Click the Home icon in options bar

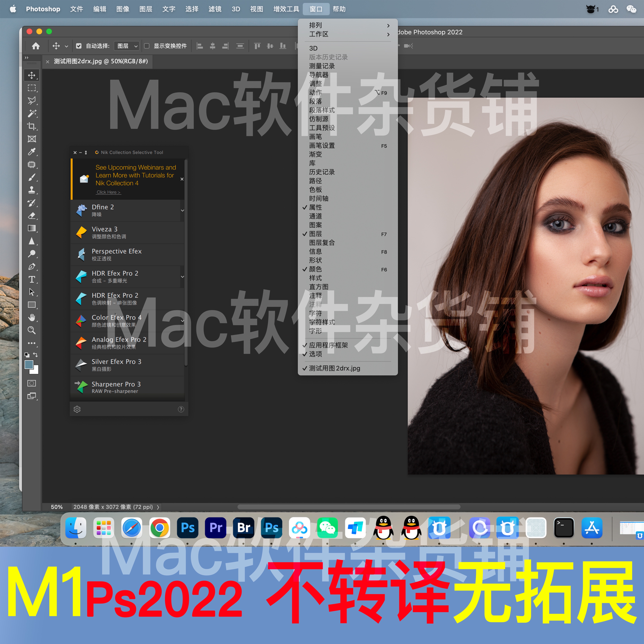[36, 46]
